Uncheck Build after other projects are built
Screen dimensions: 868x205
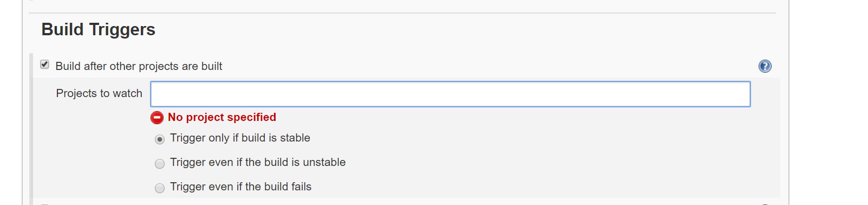pos(45,65)
